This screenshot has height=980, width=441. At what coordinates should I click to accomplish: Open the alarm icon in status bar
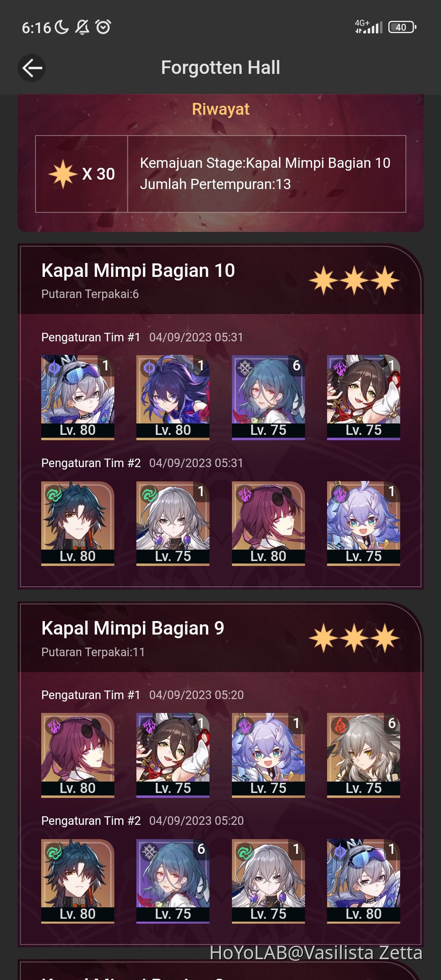103,27
